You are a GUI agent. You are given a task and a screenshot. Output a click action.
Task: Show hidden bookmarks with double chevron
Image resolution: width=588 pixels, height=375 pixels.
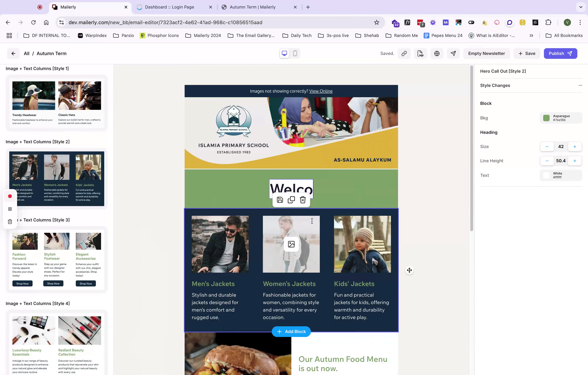coord(531,36)
